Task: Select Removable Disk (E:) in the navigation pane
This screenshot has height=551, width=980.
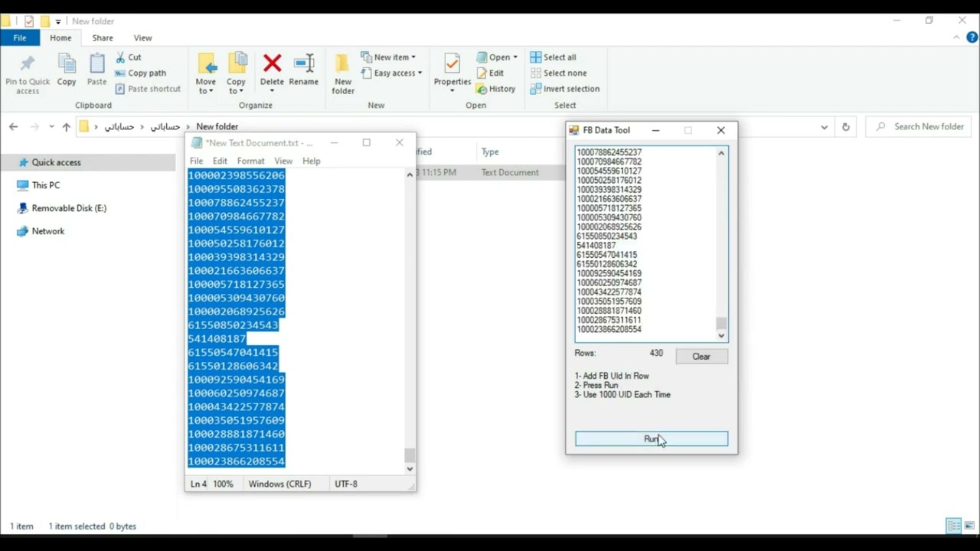Action: pyautogui.click(x=69, y=208)
